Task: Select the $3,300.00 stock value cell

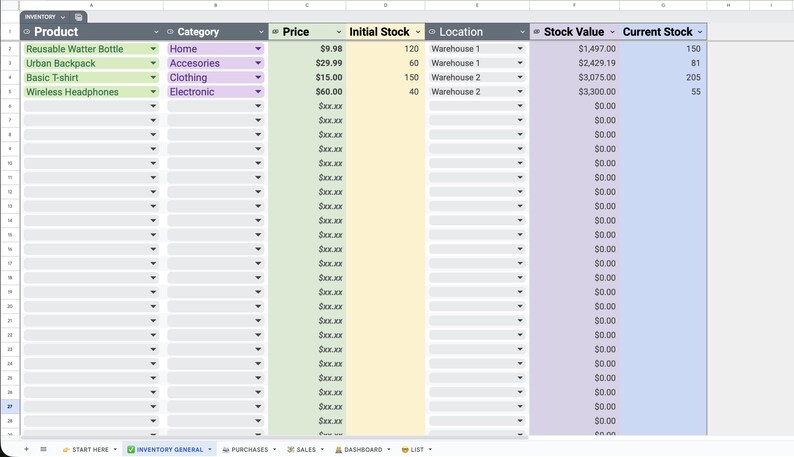Action: [575, 92]
